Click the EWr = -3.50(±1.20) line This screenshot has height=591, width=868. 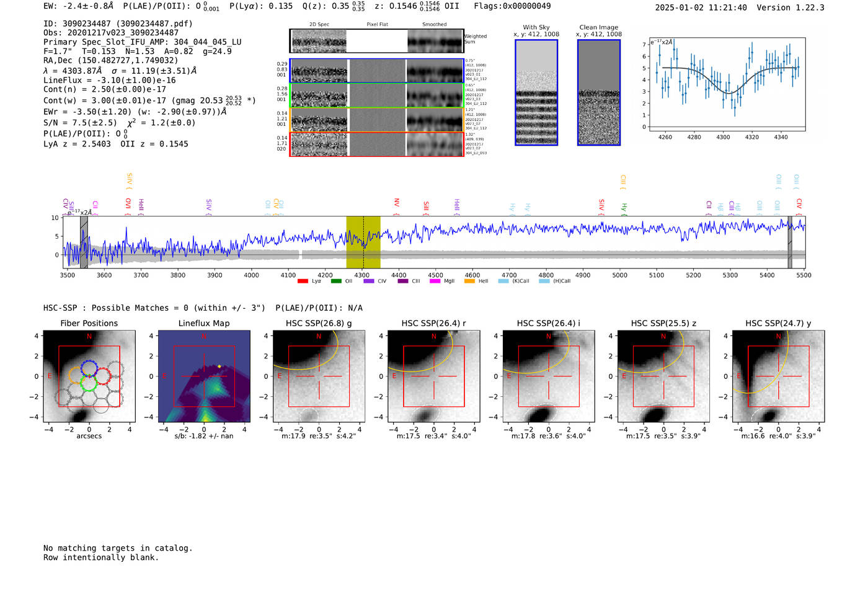tap(135, 112)
